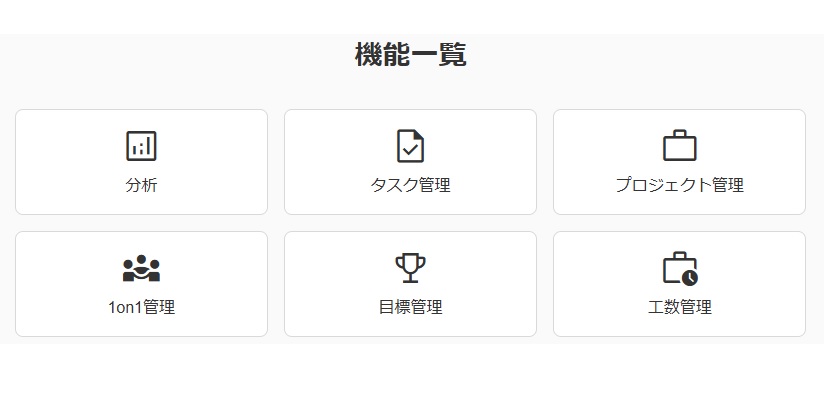
Task: Go to the 目標管理 text label
Action: [410, 307]
